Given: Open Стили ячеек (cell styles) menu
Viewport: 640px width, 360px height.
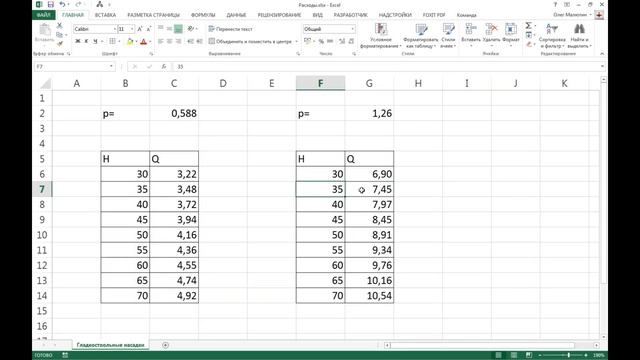Looking at the screenshot, I should (448, 36).
